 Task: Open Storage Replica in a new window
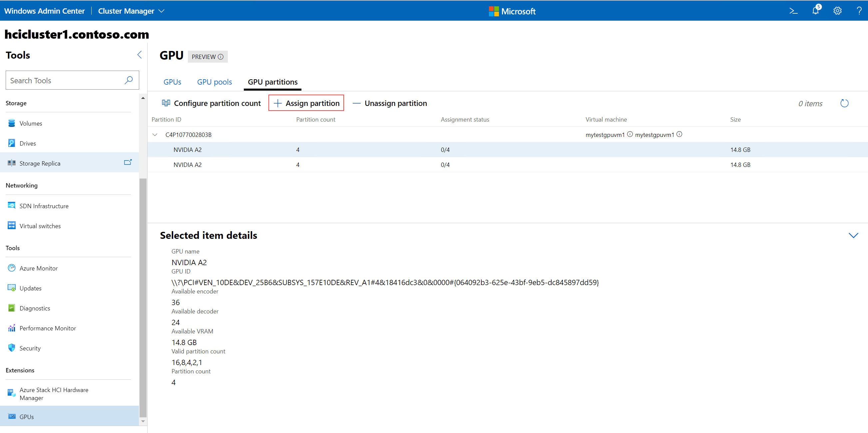128,162
